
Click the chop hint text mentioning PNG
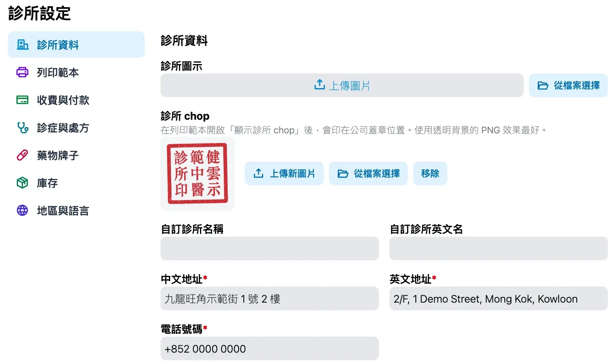click(x=354, y=130)
